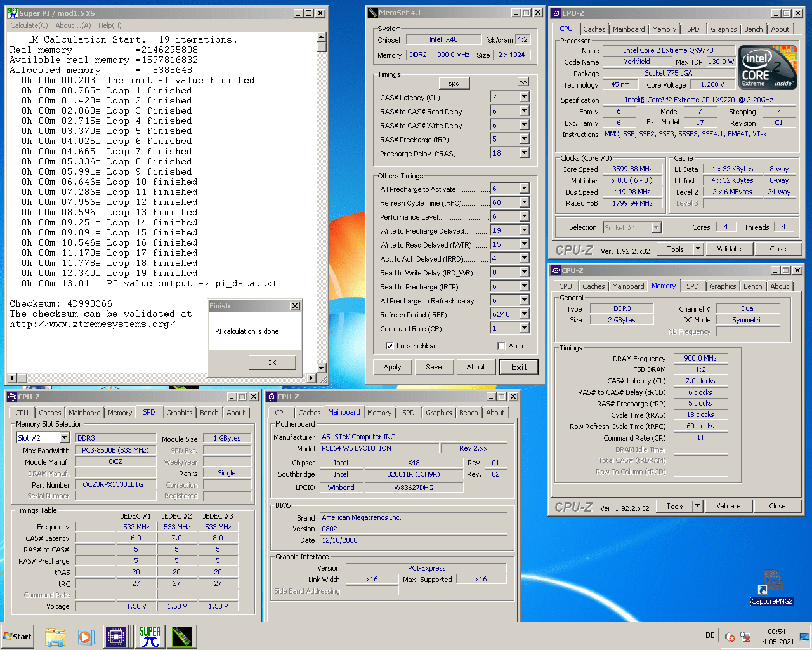
Task: Click title icon of CPU-Z Memory window
Action: click(x=556, y=270)
